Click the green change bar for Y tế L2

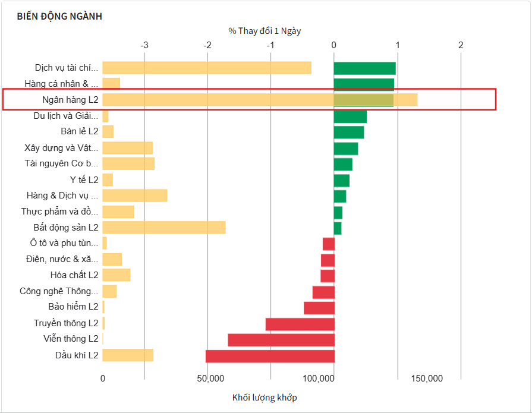point(342,181)
